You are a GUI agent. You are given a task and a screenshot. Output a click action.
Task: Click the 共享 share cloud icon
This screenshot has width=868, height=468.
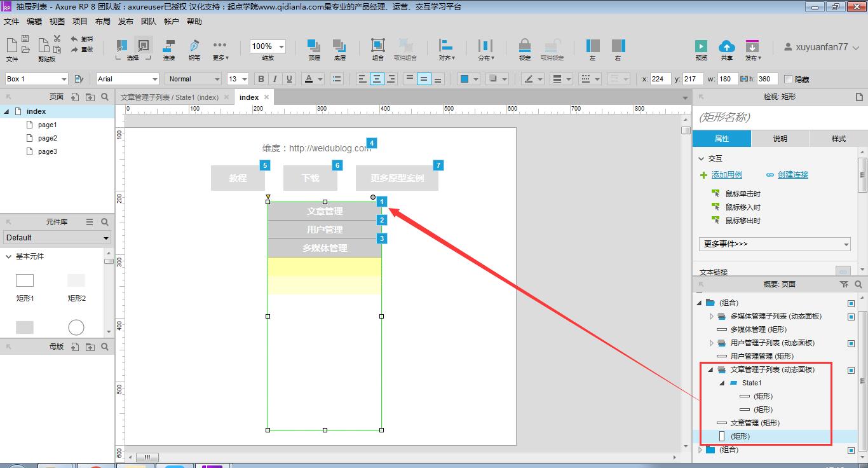pos(726,46)
